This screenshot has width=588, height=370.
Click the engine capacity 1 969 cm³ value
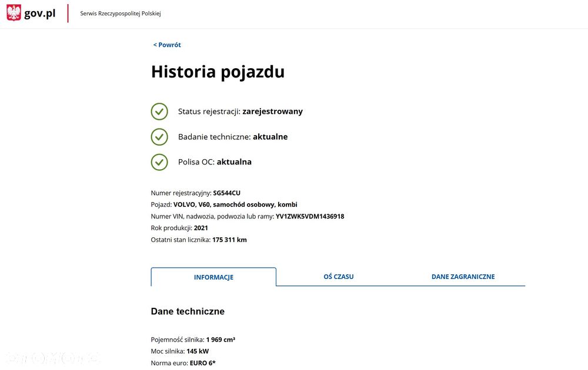click(220, 339)
